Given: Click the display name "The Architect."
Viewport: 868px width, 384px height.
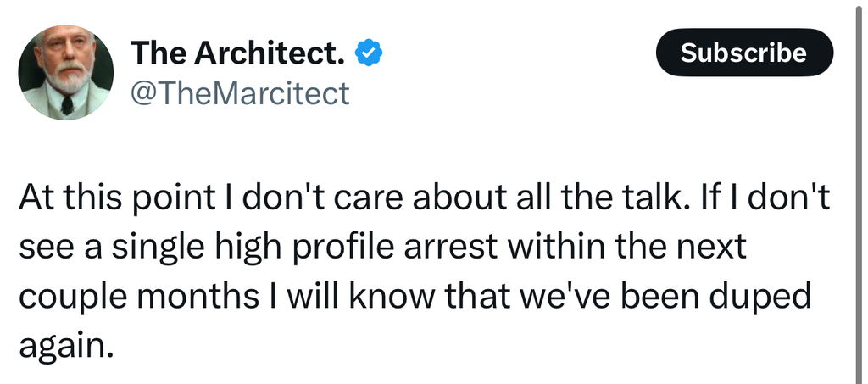Looking at the screenshot, I should coord(237,54).
